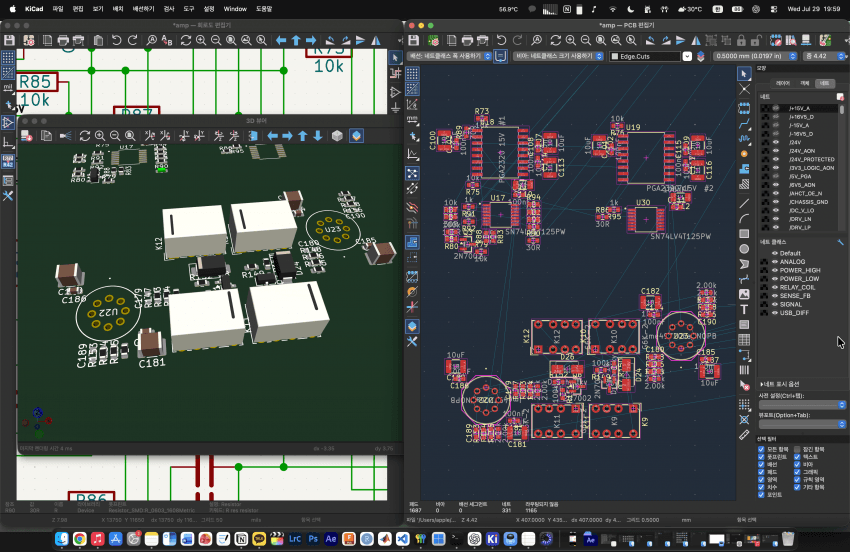Open the KiCad application menu

(34, 9)
